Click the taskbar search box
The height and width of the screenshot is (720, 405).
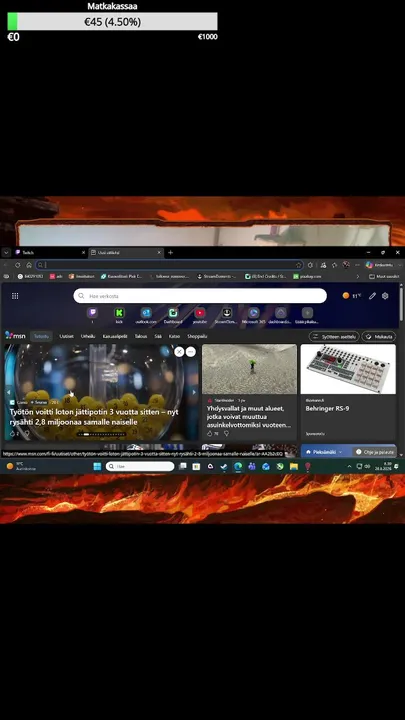pos(140,467)
